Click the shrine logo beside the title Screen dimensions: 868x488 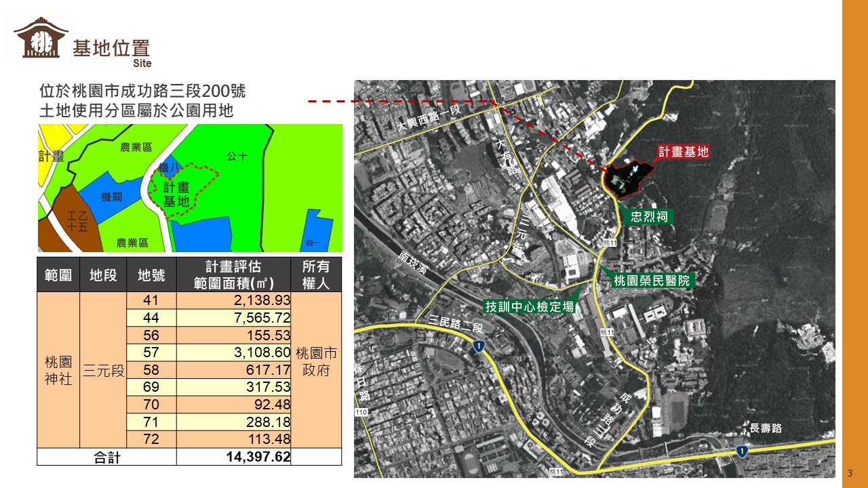click(x=41, y=39)
